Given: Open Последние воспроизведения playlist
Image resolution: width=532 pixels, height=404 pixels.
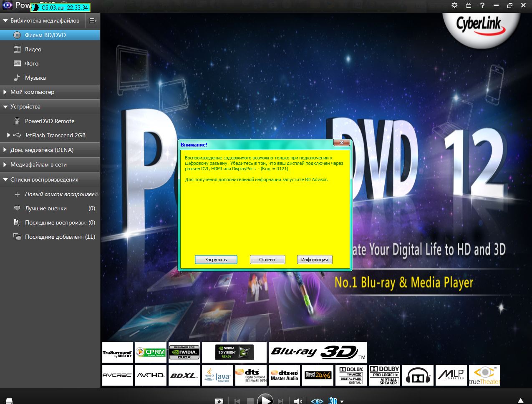Looking at the screenshot, I should pos(56,222).
